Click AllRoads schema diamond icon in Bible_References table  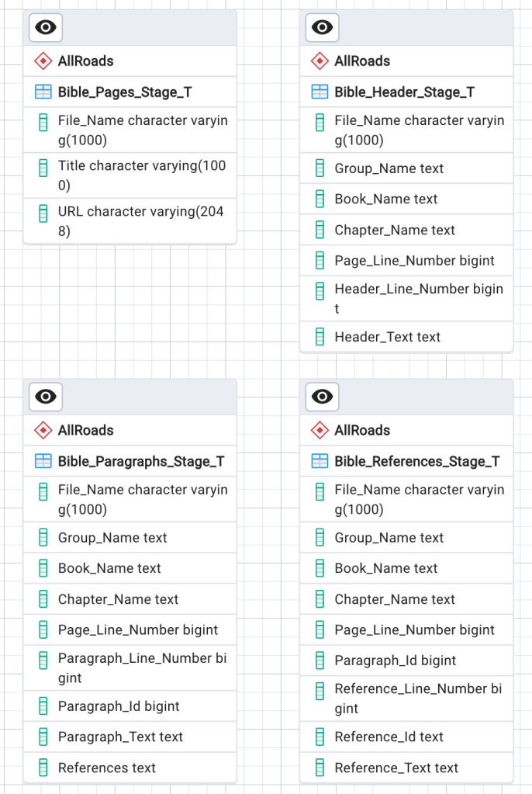tap(320, 431)
